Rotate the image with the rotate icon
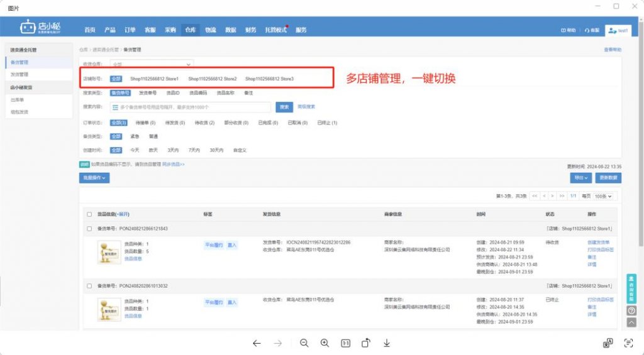 point(366,343)
